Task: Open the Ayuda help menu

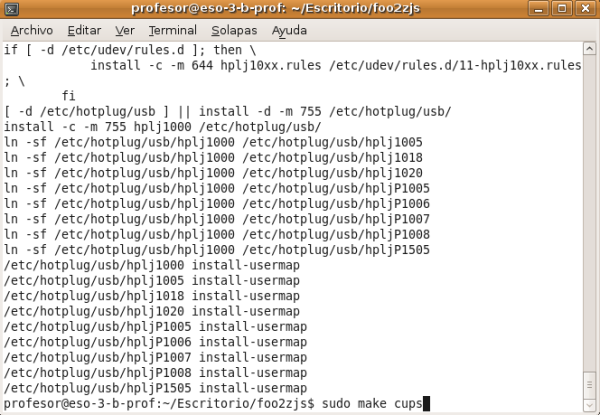Action: point(289,31)
